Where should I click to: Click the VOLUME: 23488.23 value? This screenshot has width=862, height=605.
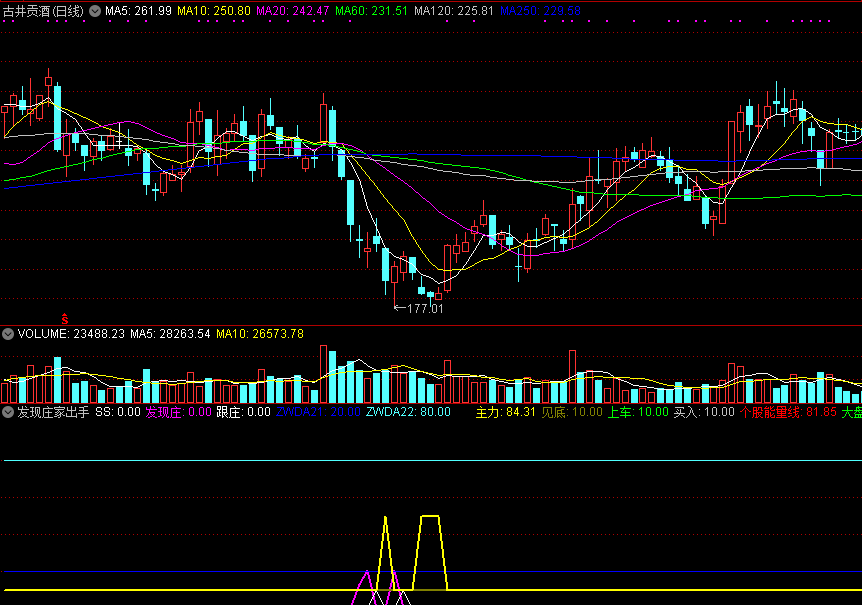tap(71, 334)
